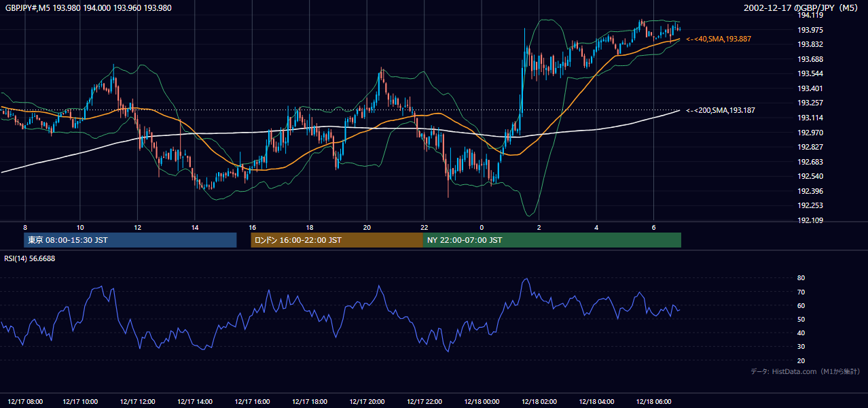Select the 東京 08:00-15:30 JST session bar
868x408 pixels.
pos(130,240)
